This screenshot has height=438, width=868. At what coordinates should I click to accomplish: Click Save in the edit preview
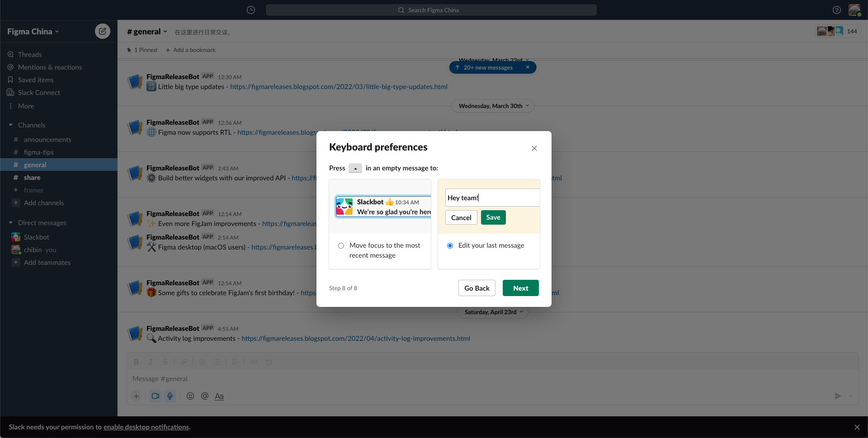[493, 217]
